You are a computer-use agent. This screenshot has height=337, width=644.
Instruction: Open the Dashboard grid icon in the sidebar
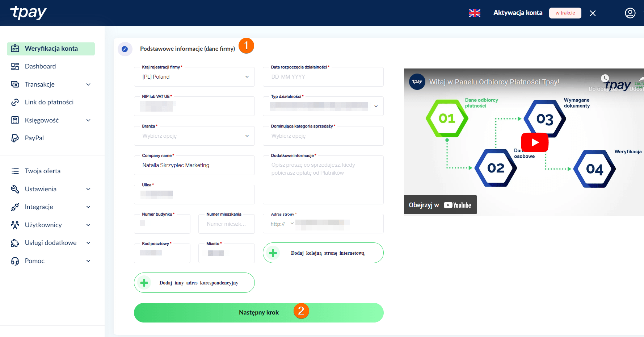[x=15, y=66]
